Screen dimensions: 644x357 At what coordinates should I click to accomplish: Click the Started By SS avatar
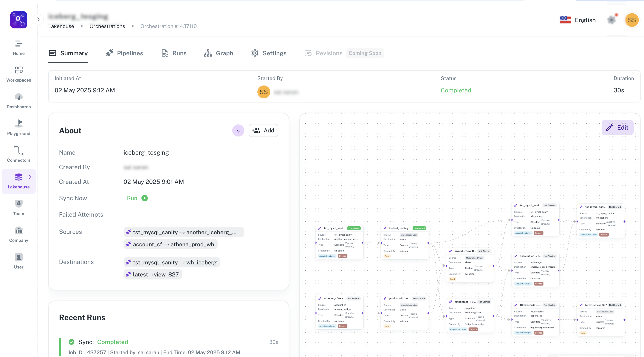264,92
